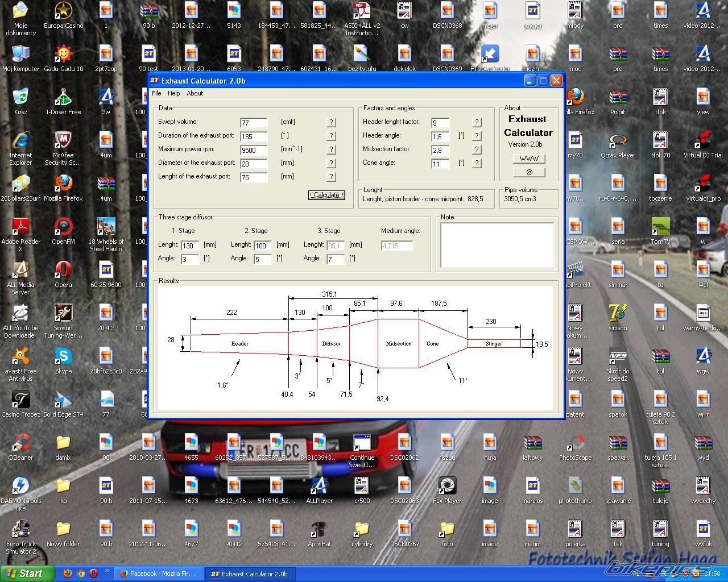Open the About menu

coord(195,93)
